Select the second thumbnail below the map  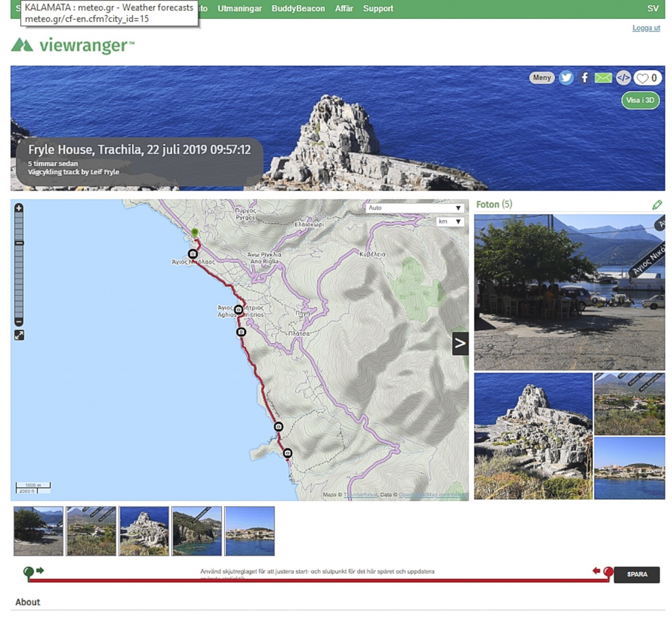[x=91, y=531]
